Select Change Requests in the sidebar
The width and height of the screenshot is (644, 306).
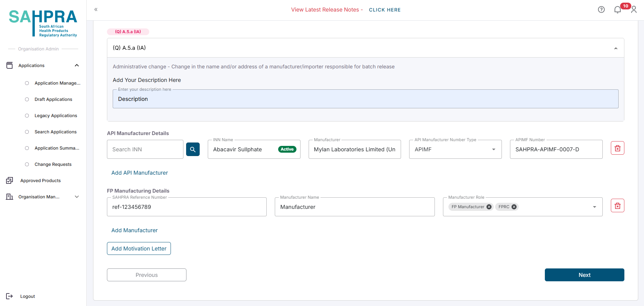[53, 165]
